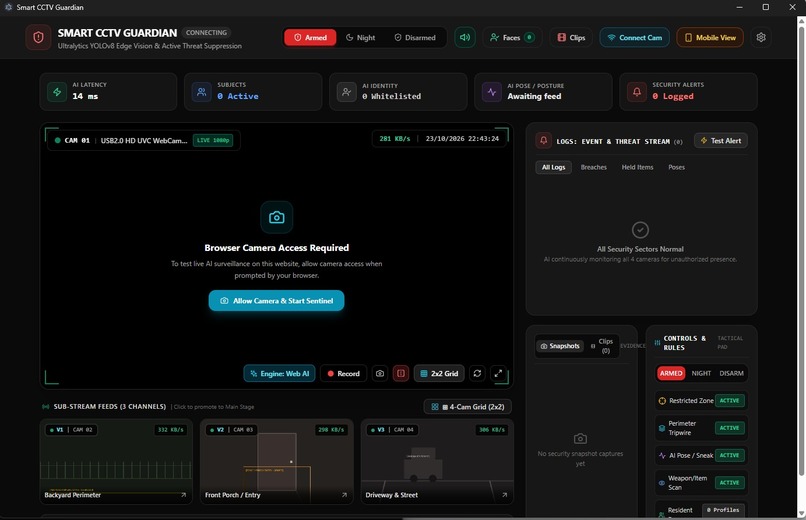The width and height of the screenshot is (806, 520).
Task: Click the Controls & Rules sliders icon
Action: point(657,343)
